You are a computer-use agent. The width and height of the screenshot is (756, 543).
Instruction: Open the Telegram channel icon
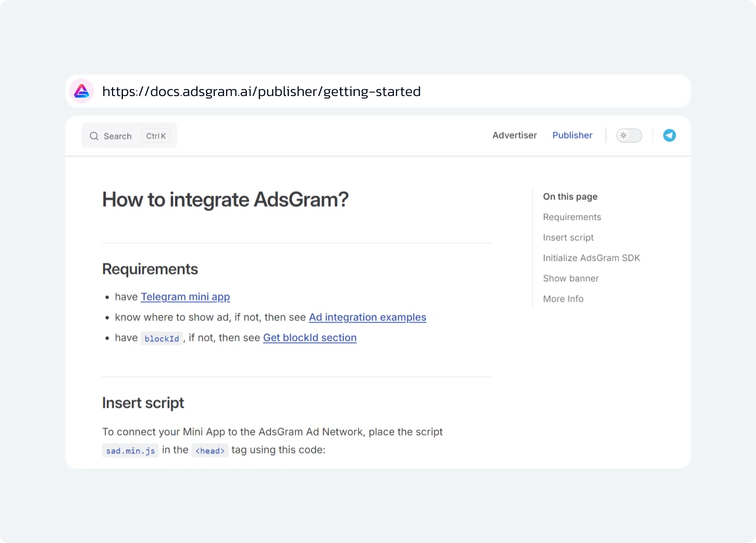(669, 135)
